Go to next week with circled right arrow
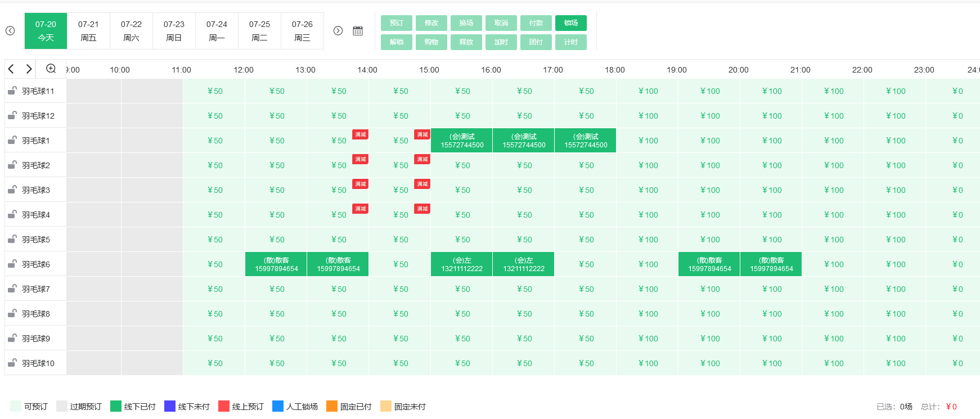 (338, 31)
